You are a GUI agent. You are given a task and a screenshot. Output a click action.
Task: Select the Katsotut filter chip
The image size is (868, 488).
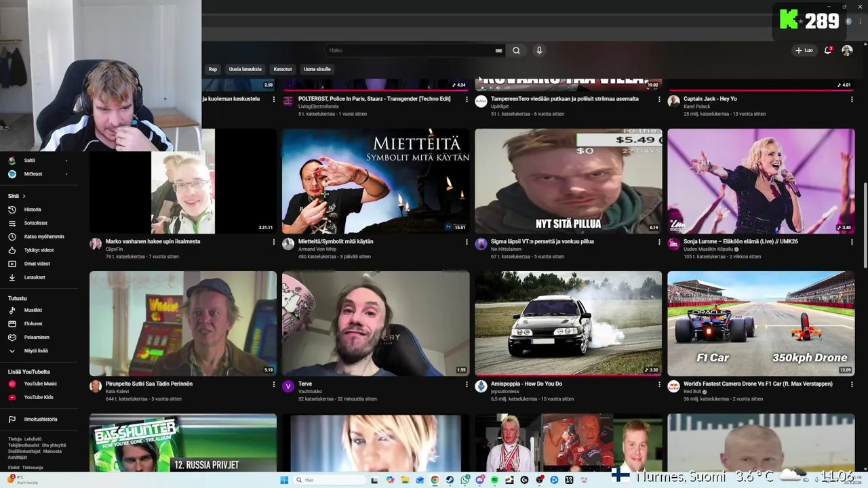click(283, 69)
